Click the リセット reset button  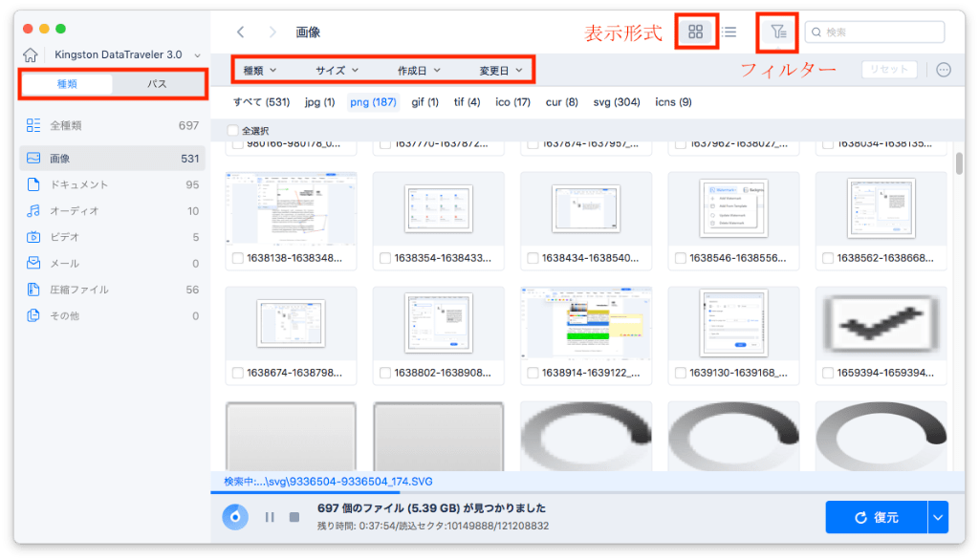click(889, 70)
